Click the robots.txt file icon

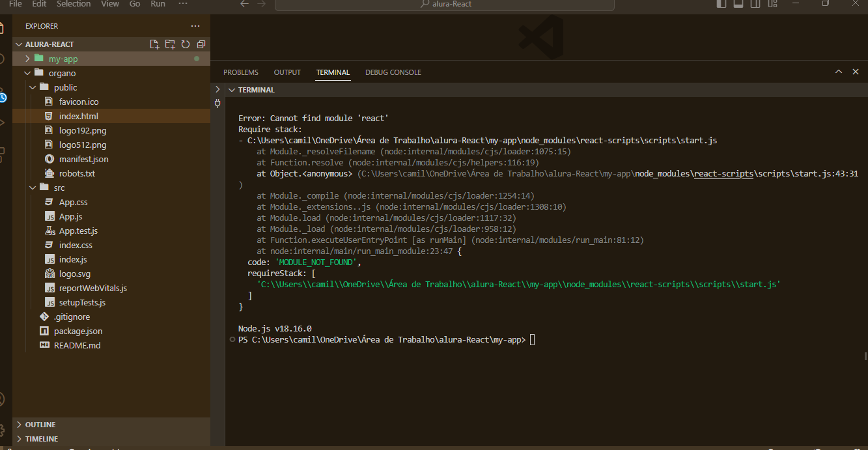coord(49,173)
